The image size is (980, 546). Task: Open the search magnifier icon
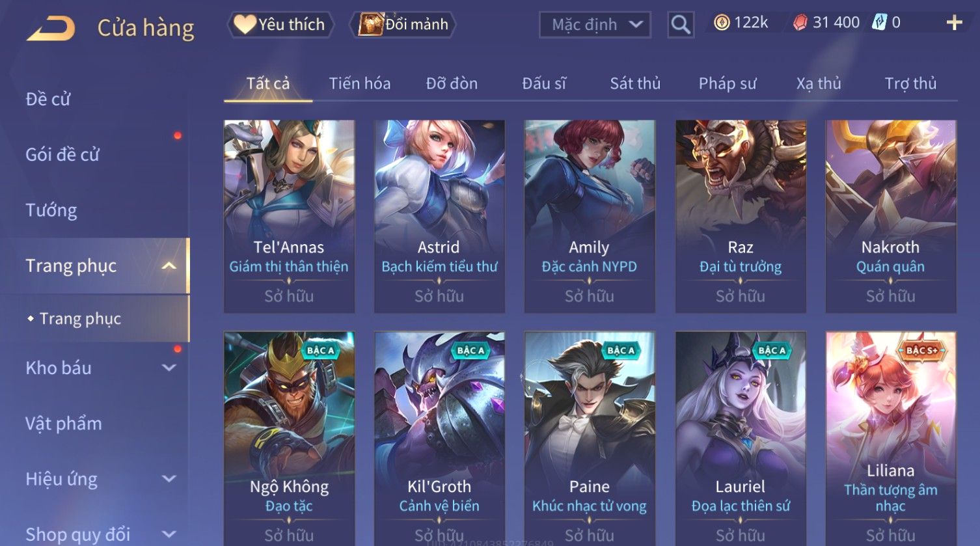(681, 25)
